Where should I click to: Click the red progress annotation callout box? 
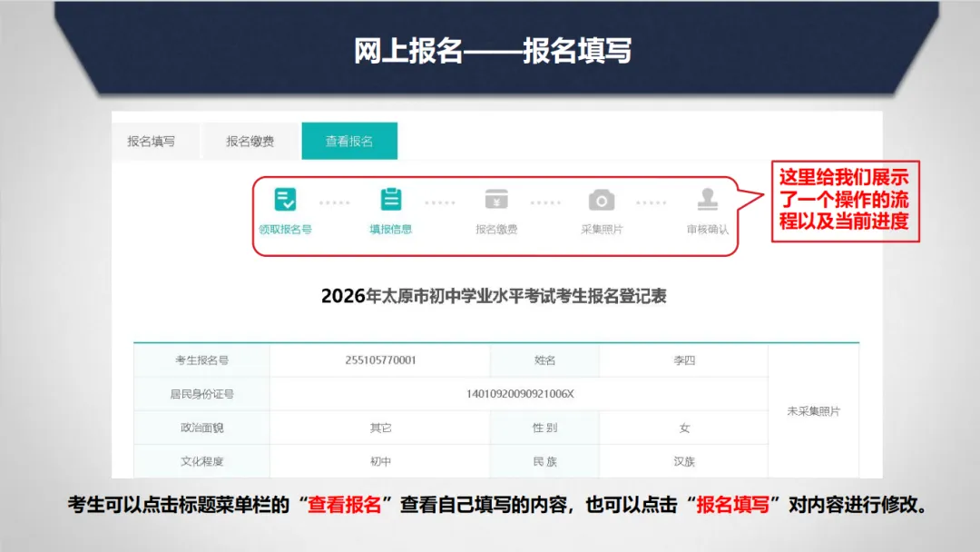click(845, 202)
